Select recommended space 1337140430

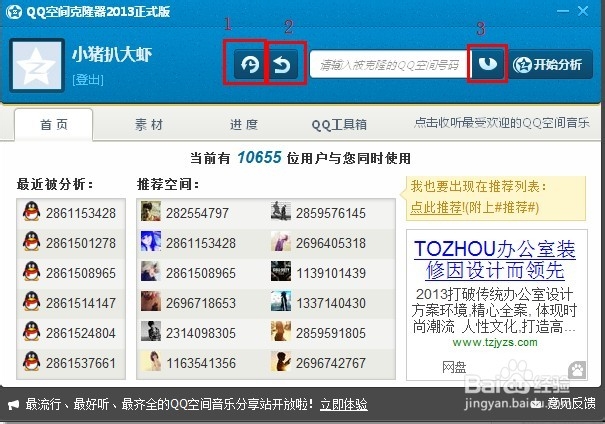click(331, 303)
